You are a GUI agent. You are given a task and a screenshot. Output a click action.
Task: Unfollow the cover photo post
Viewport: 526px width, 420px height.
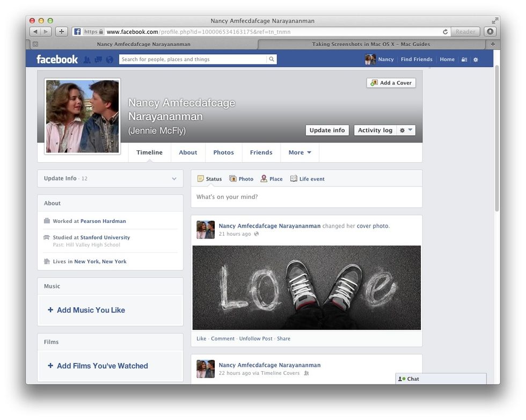point(256,338)
